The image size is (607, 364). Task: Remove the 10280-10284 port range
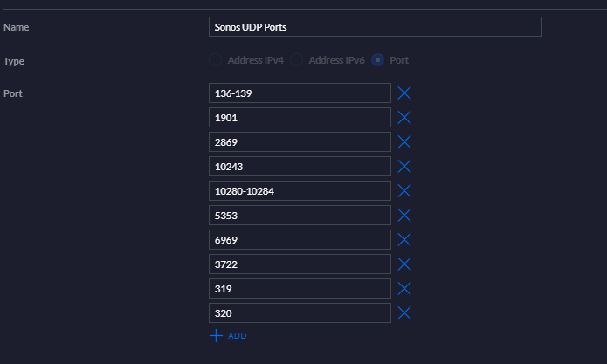[x=404, y=191]
